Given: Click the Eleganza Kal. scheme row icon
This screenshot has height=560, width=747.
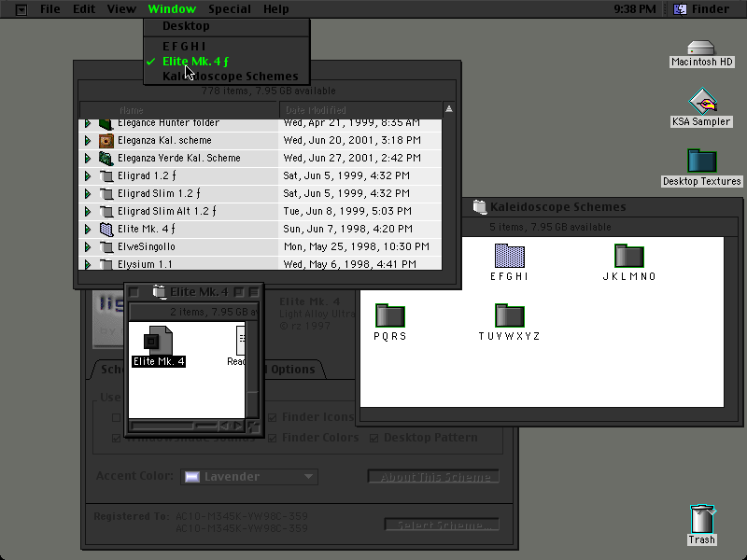Looking at the screenshot, I should [x=106, y=141].
